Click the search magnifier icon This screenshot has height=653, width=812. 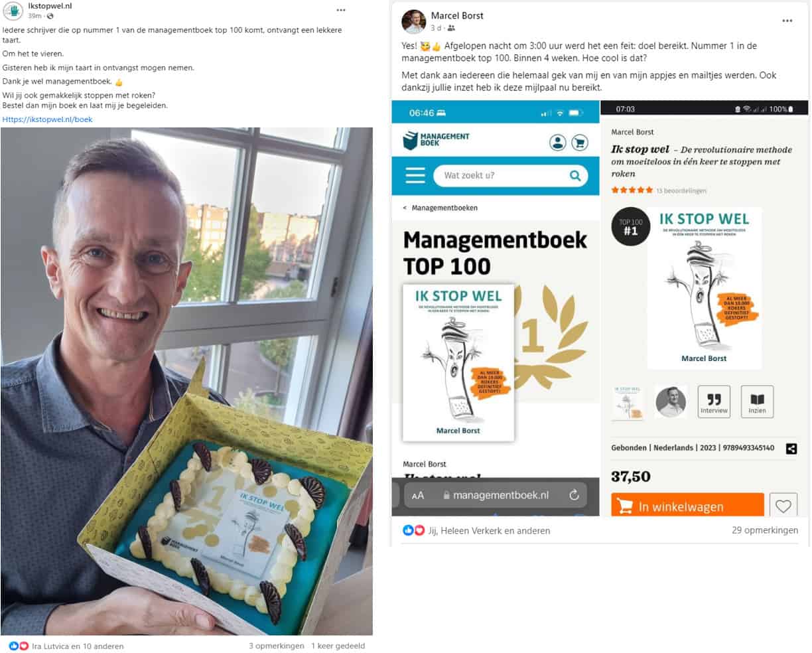575,176
